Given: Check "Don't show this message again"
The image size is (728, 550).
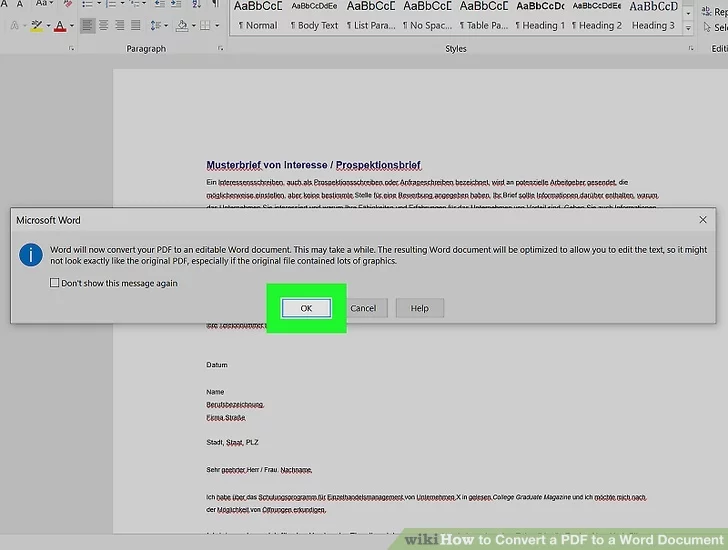Looking at the screenshot, I should 54,283.
